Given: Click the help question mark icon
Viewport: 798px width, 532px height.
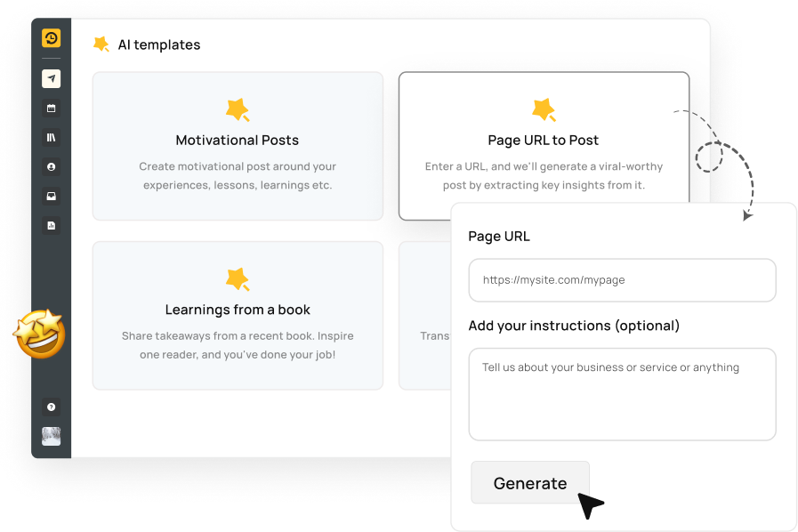Looking at the screenshot, I should click(51, 407).
